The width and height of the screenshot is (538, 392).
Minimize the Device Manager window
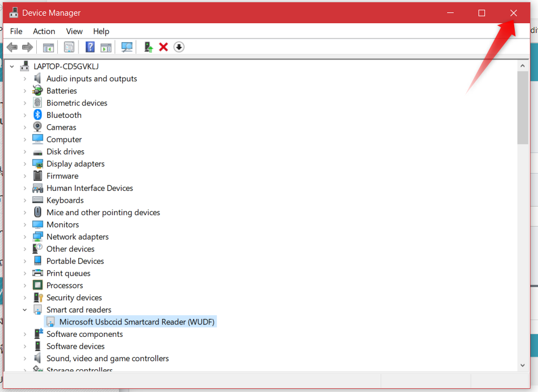click(x=450, y=12)
